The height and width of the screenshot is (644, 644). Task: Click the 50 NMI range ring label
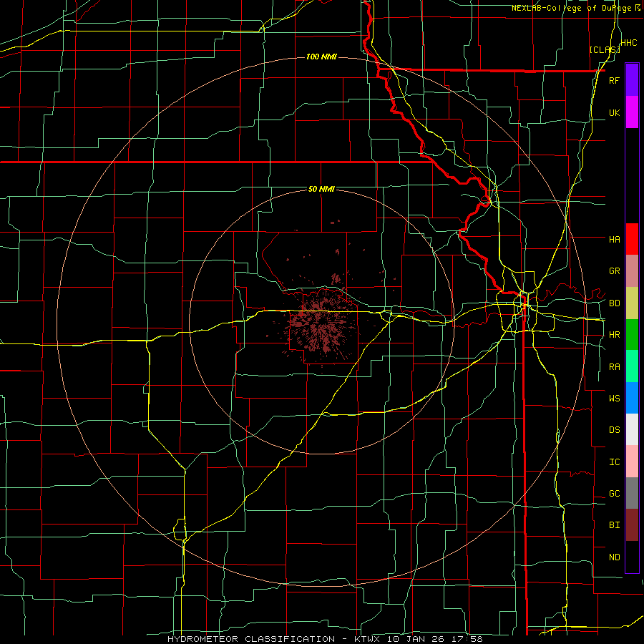pyautogui.click(x=321, y=189)
